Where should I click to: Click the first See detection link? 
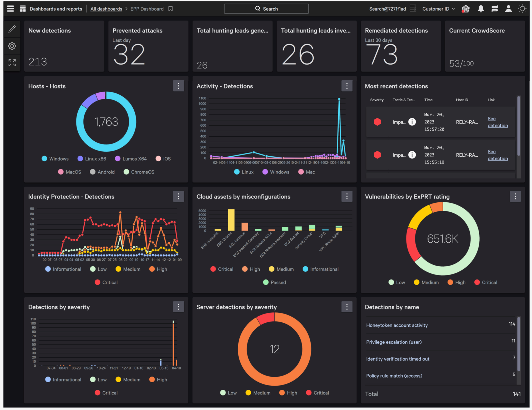(497, 122)
